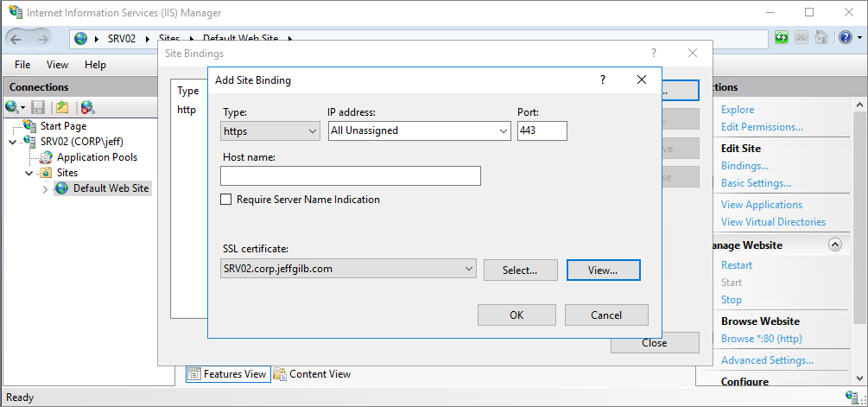
Task: Click the Back navigation arrow
Action: pyautogui.click(x=16, y=38)
